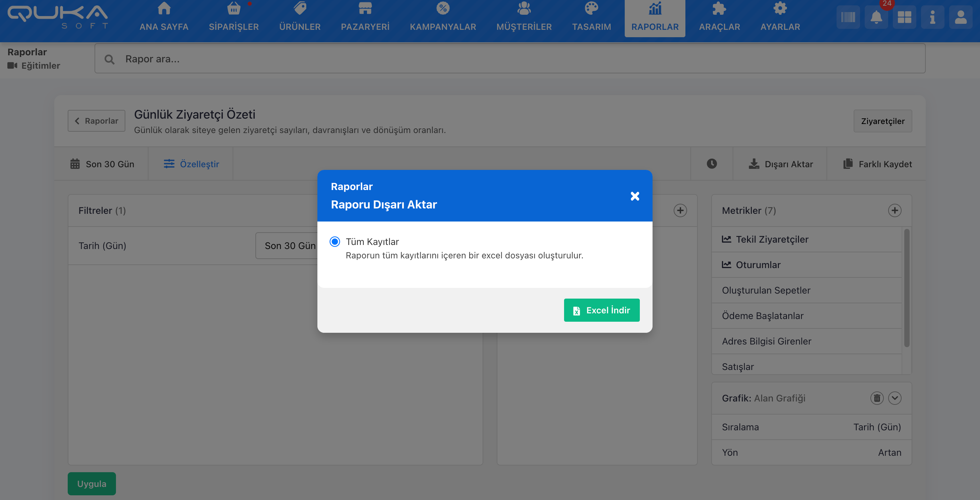Click the clock schedule icon
Image resolution: width=980 pixels, height=500 pixels.
[x=712, y=164]
